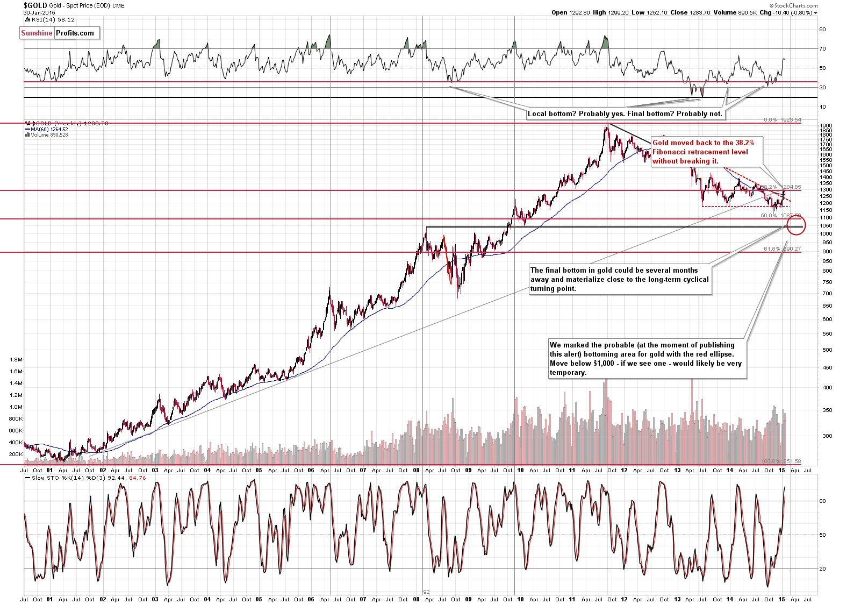Select the Close 1283.70 value

tap(690, 12)
